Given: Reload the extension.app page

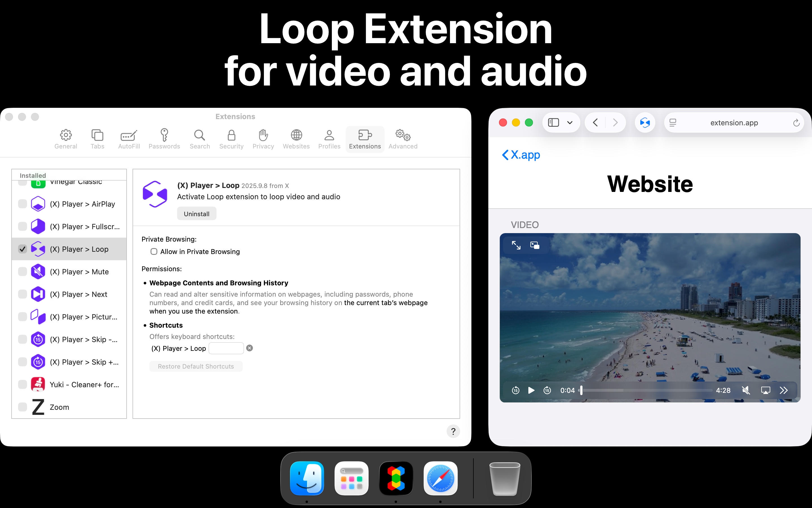Looking at the screenshot, I should (796, 123).
